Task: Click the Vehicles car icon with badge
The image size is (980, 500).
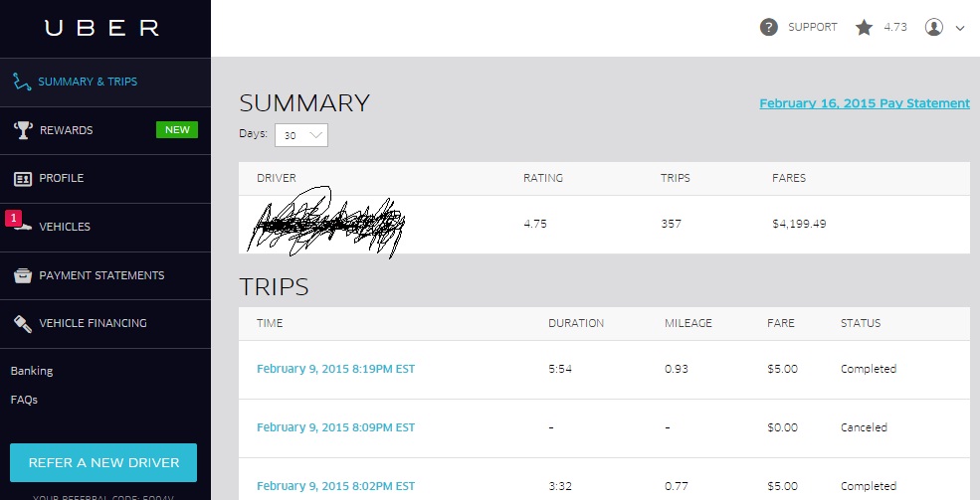Action: (x=20, y=225)
